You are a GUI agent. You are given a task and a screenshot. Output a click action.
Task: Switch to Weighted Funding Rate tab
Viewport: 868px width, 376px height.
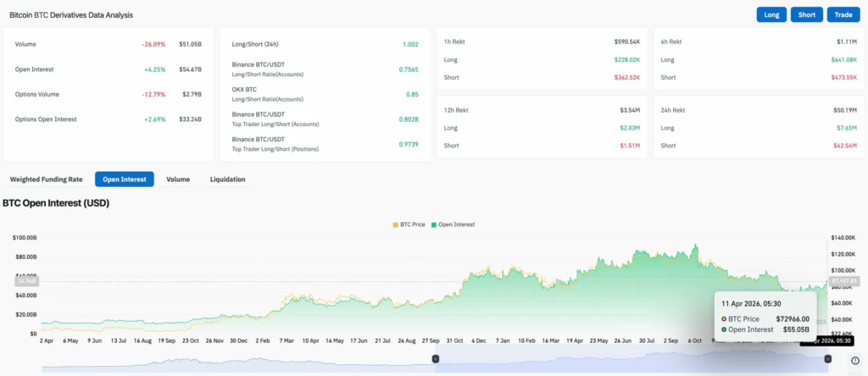46,180
